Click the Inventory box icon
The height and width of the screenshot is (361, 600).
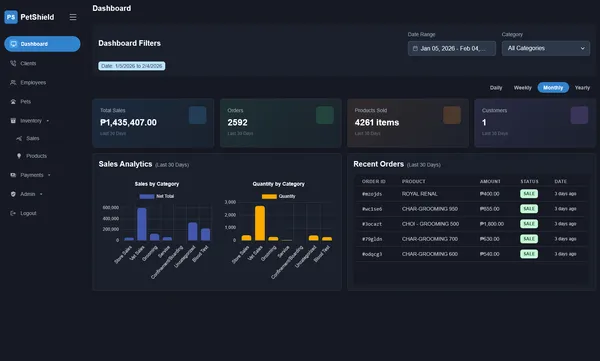13,121
